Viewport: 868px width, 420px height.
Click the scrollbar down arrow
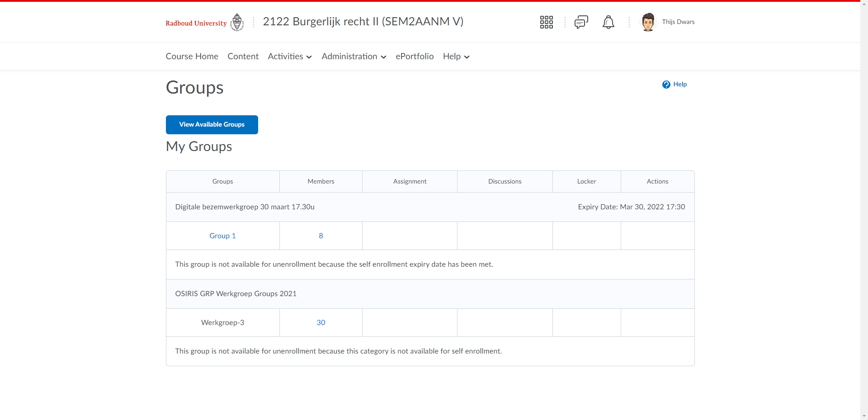tap(864, 416)
